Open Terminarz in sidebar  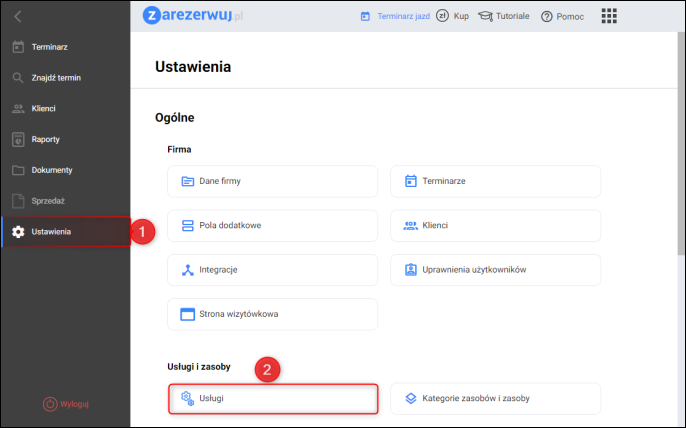point(49,47)
